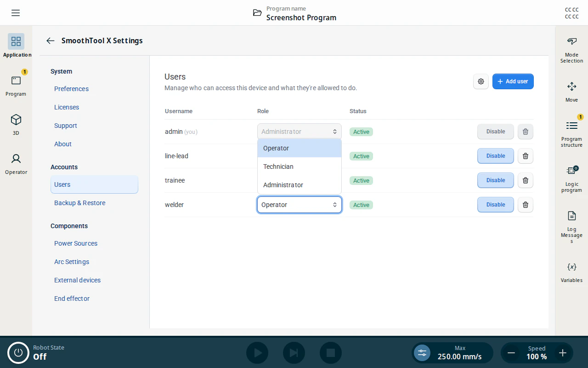Click the Add user button

click(513, 81)
